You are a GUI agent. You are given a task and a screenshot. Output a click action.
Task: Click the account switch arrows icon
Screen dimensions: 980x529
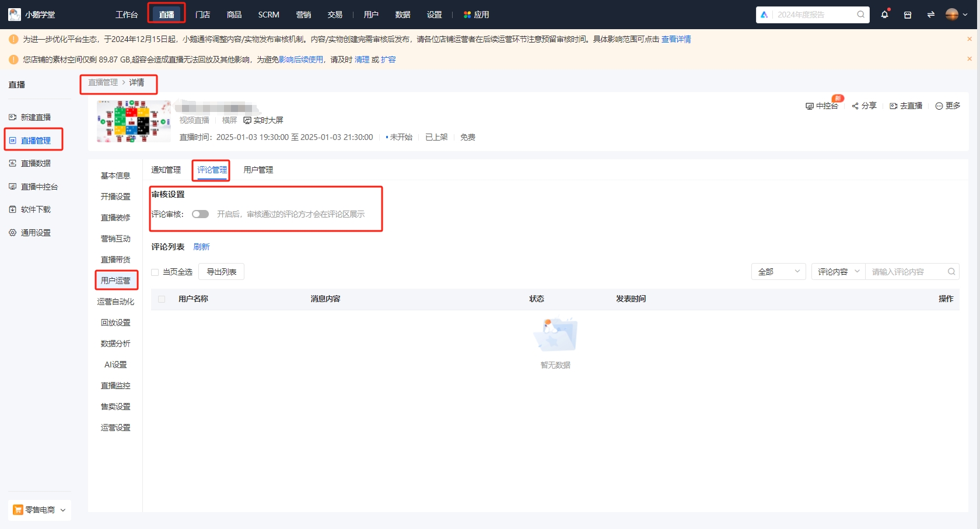930,15
